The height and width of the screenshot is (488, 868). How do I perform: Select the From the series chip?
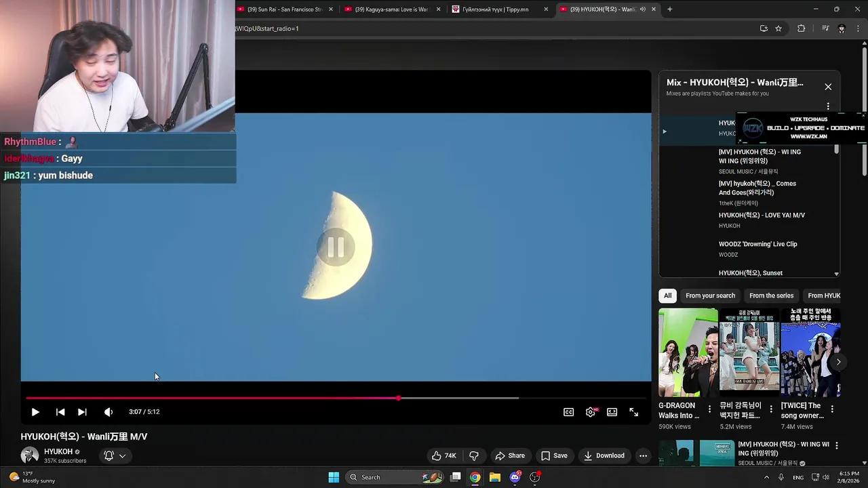pos(771,296)
